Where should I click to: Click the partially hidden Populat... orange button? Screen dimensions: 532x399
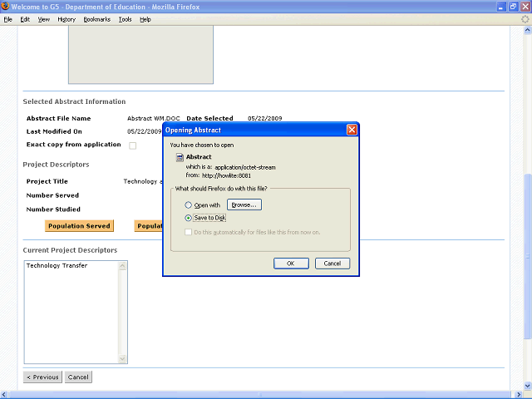[x=149, y=226]
